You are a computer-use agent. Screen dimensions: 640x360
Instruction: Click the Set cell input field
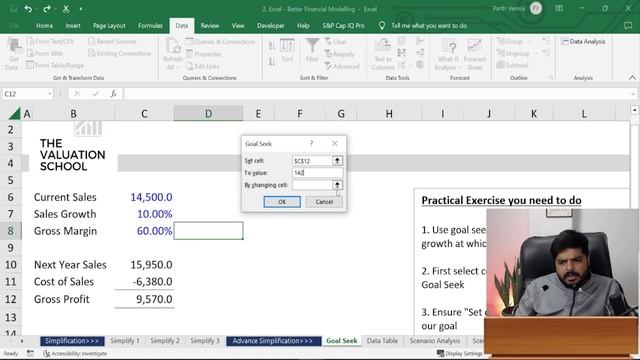[x=312, y=161]
